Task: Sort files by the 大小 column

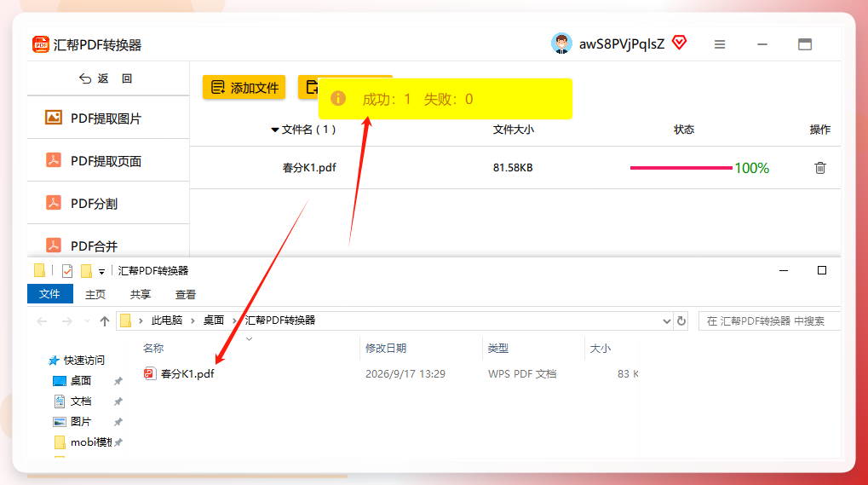Action: point(600,349)
